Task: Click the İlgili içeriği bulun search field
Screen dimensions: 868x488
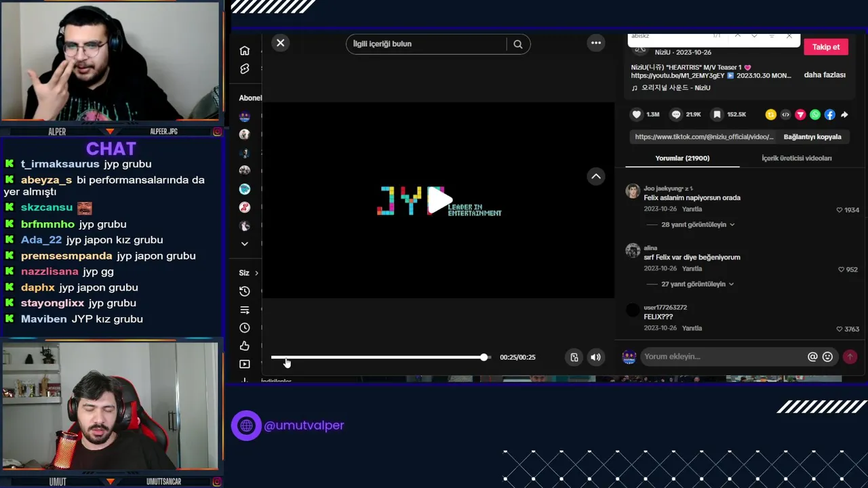Action: coord(426,44)
